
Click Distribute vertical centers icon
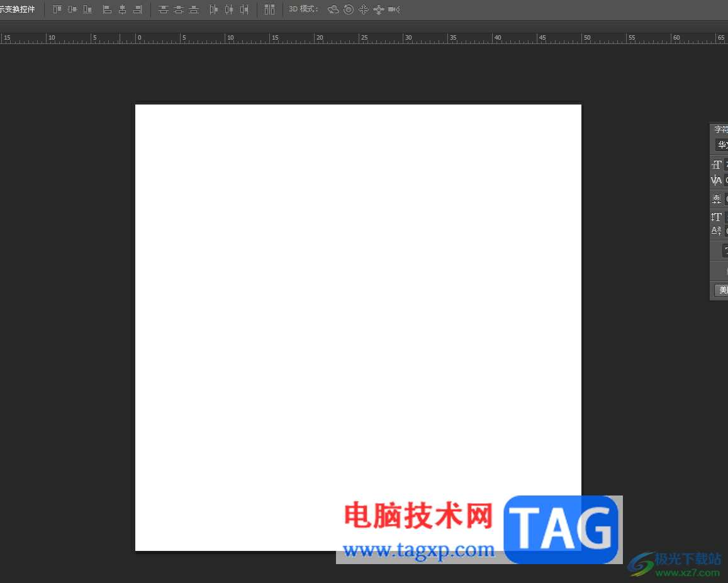coord(179,9)
